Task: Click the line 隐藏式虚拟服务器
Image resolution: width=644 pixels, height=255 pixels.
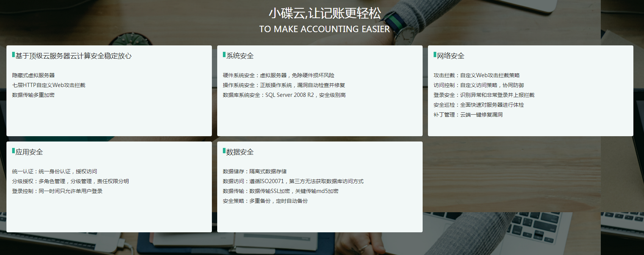Action: [x=33, y=75]
